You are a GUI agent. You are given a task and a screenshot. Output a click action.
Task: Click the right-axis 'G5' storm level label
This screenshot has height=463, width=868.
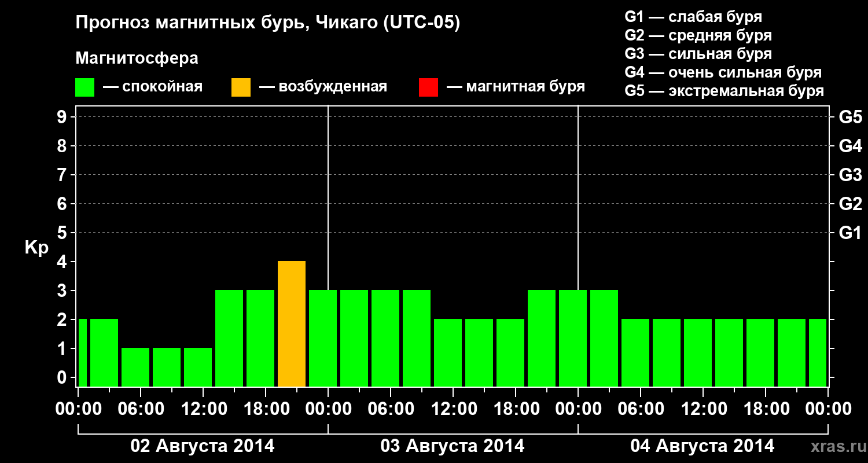point(851,117)
